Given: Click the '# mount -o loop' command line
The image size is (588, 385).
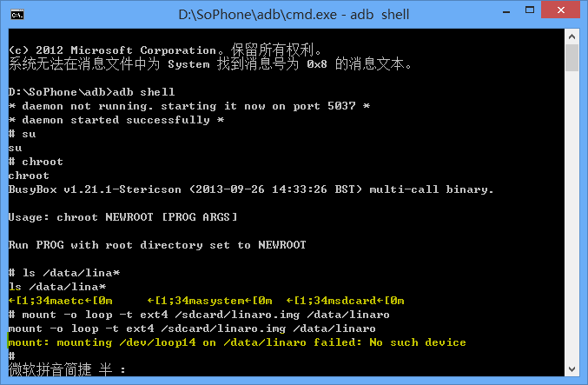Looking at the screenshot, I should point(199,315).
